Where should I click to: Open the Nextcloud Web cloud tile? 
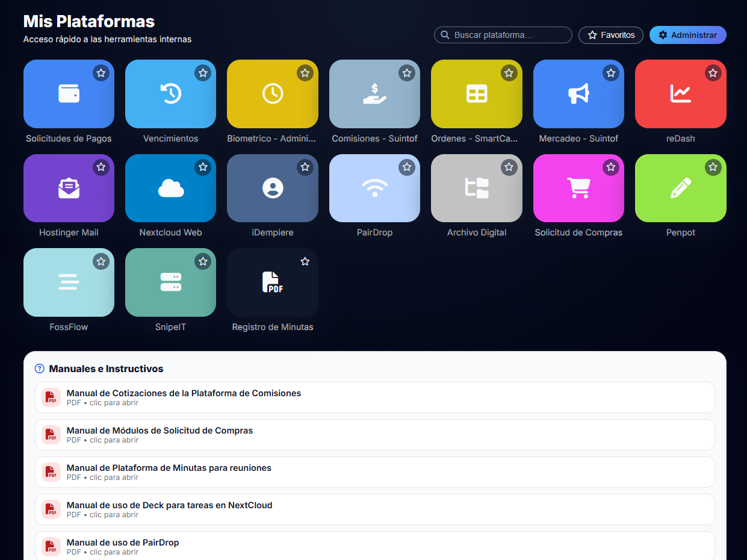(x=170, y=188)
